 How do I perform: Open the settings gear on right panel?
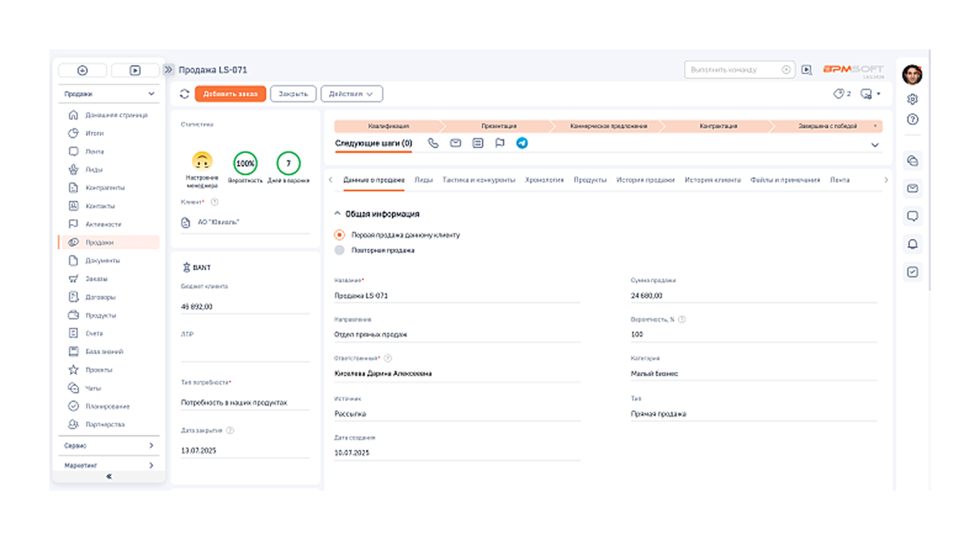pos(912,99)
